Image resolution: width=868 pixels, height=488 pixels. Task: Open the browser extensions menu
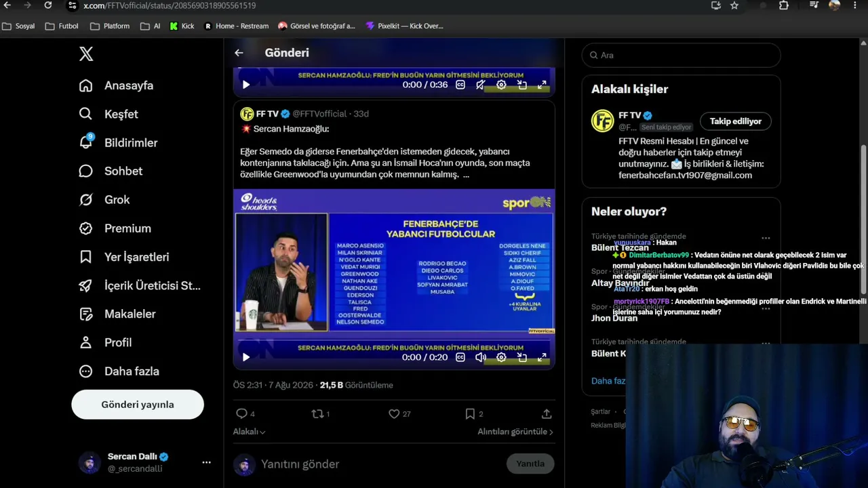click(x=784, y=5)
